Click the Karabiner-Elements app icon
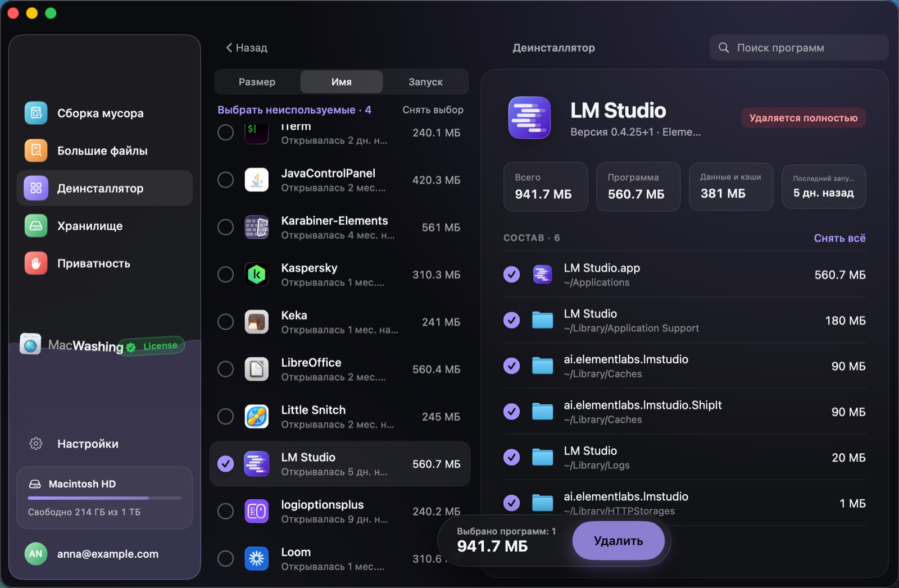This screenshot has height=588, width=899. (x=257, y=227)
